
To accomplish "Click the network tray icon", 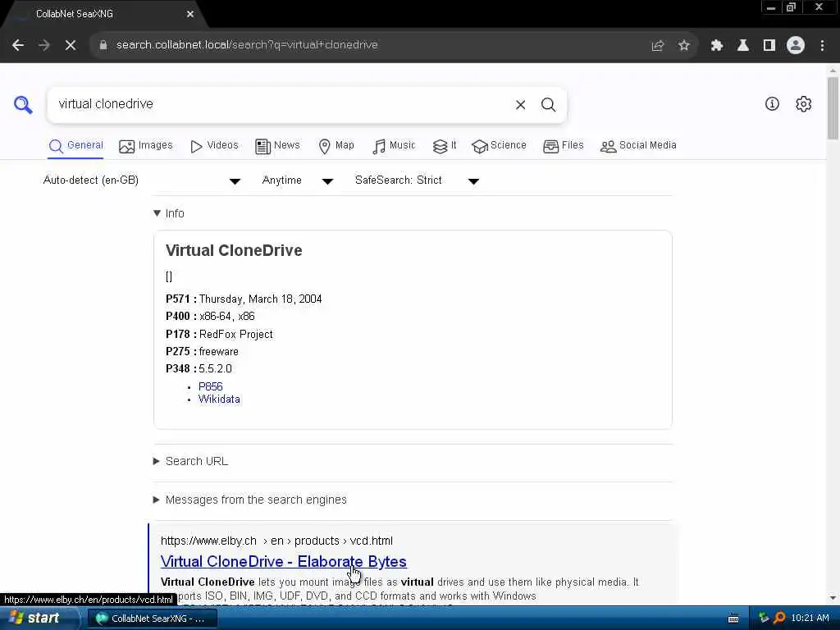I will [764, 618].
